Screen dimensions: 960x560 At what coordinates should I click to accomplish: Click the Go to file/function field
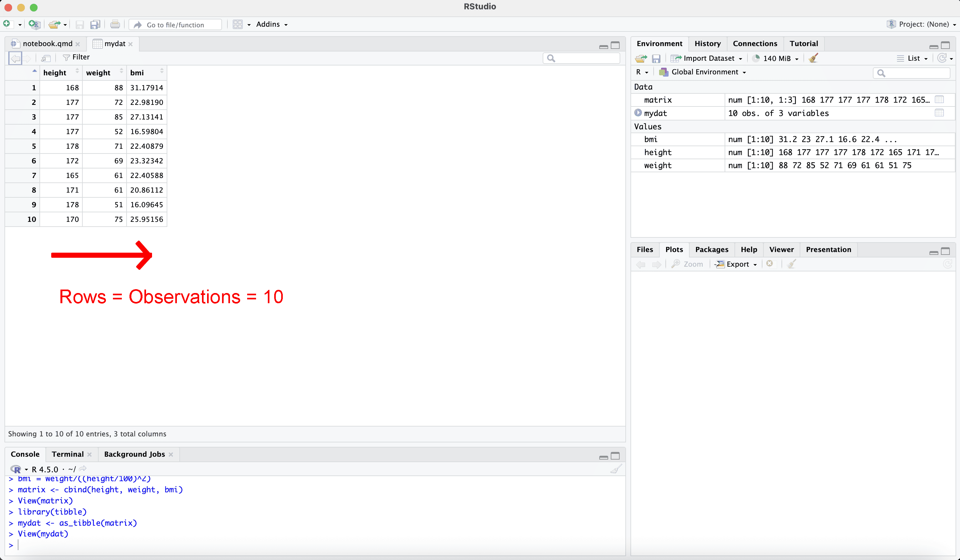pyautogui.click(x=175, y=25)
